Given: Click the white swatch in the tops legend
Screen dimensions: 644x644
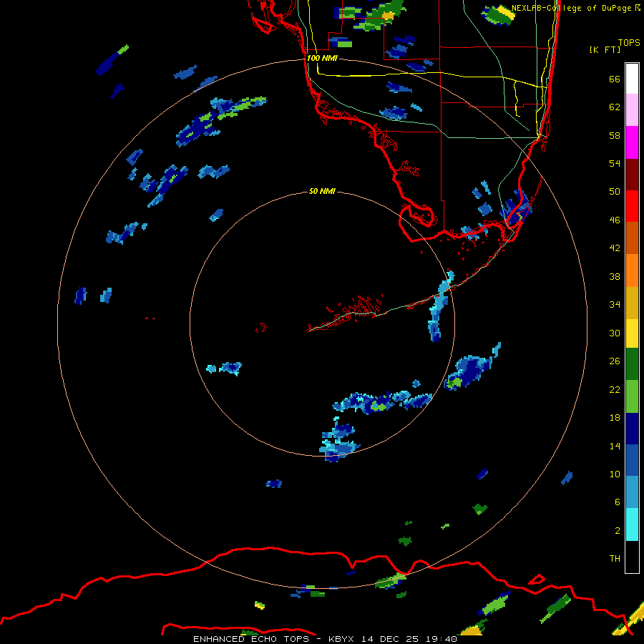Looking at the screenshot, I should point(632,79).
